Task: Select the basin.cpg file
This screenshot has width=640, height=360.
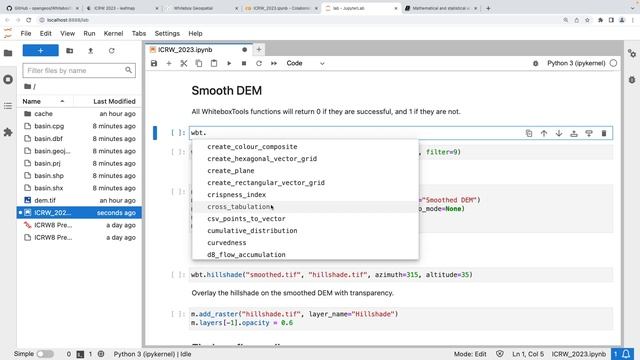Action: 80,126
